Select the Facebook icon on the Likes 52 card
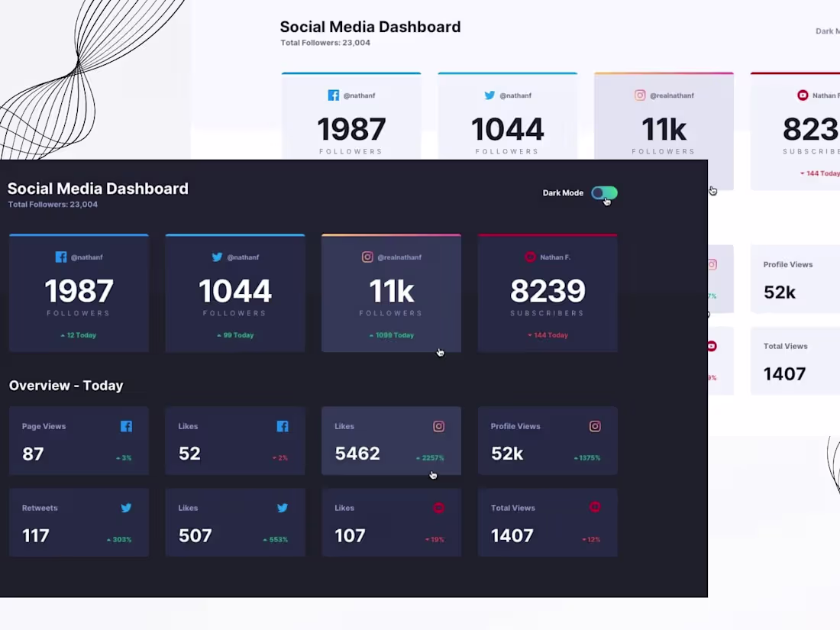Screen dimensions: 840x630 click(283, 426)
